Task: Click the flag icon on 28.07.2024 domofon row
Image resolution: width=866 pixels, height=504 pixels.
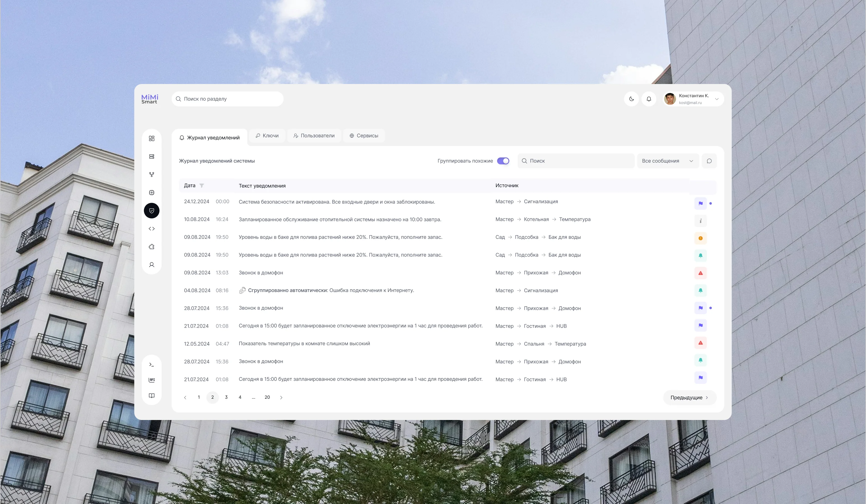Action: coord(700,308)
